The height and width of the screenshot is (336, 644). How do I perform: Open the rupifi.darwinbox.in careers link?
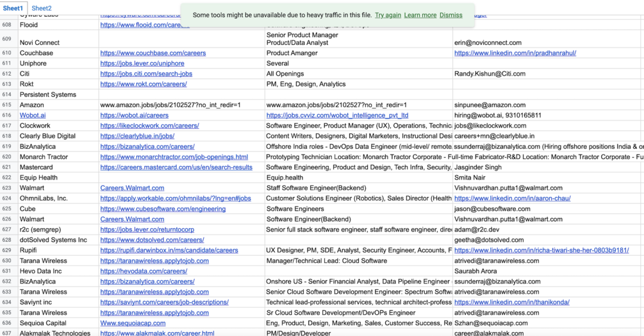[169, 250]
